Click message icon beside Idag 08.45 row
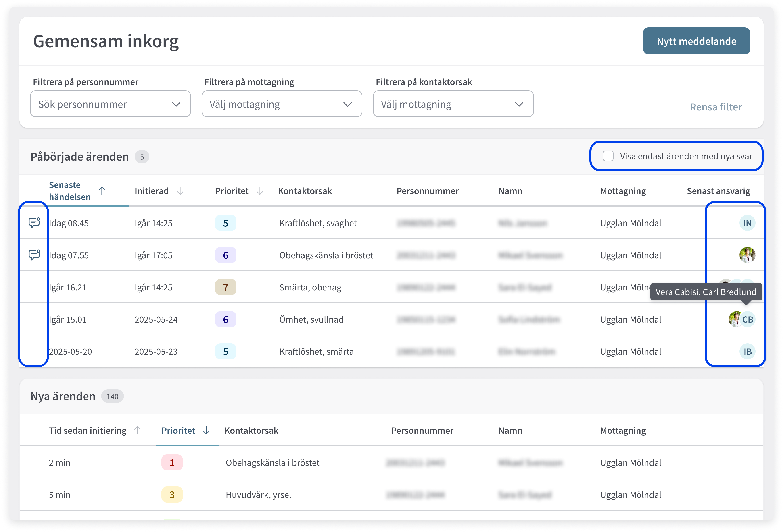This screenshot has width=783, height=532. (x=34, y=223)
